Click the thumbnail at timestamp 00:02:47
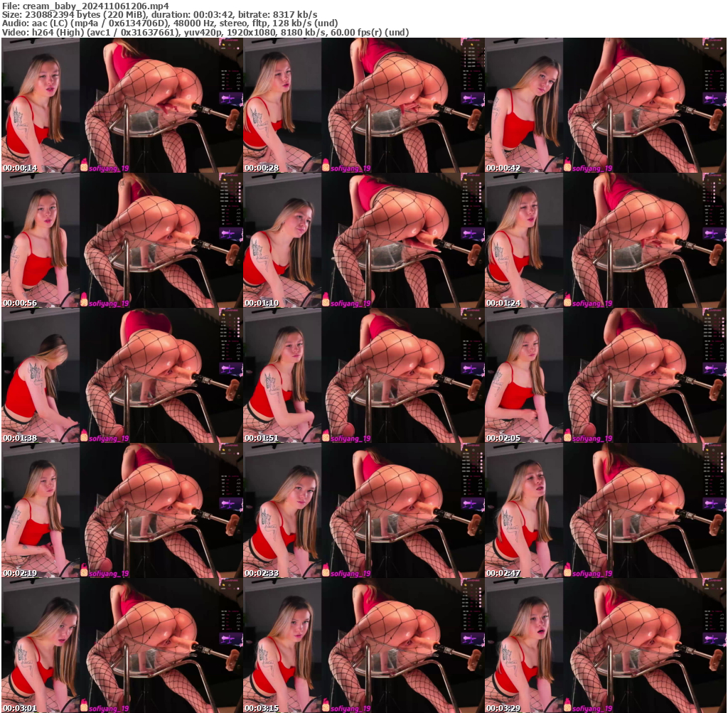728x713 pixels. click(x=606, y=510)
